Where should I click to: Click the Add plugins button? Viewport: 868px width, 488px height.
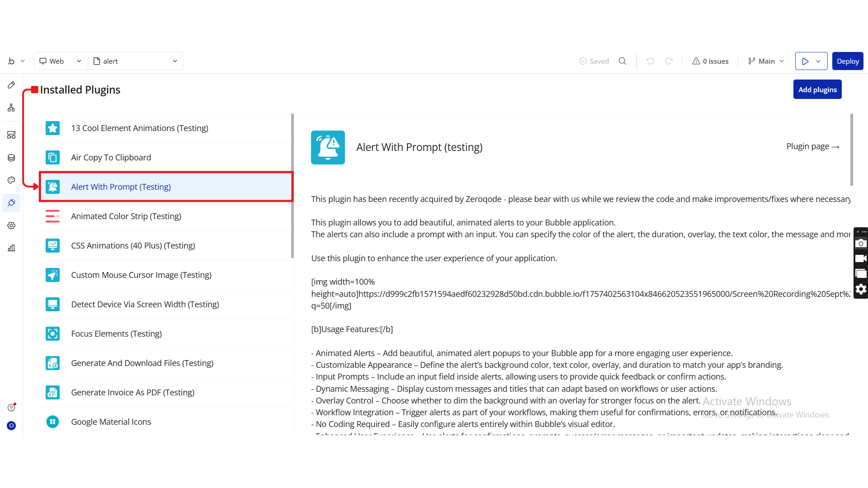coord(817,89)
